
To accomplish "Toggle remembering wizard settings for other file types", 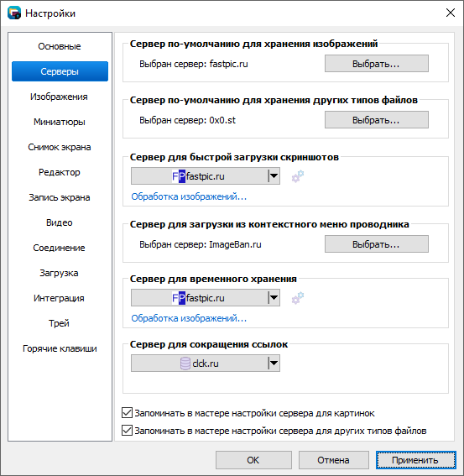I will pyautogui.click(x=127, y=431).
